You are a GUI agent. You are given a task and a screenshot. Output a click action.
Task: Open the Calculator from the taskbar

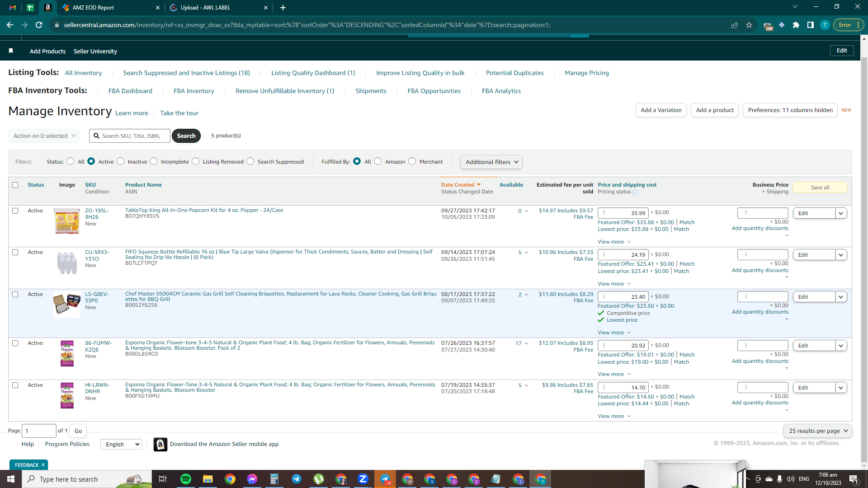coord(274,479)
